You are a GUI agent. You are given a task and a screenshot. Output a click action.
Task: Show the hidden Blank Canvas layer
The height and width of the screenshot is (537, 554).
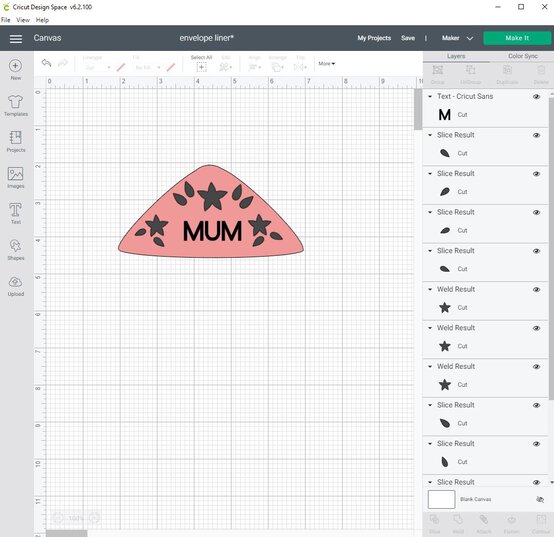coord(540,500)
